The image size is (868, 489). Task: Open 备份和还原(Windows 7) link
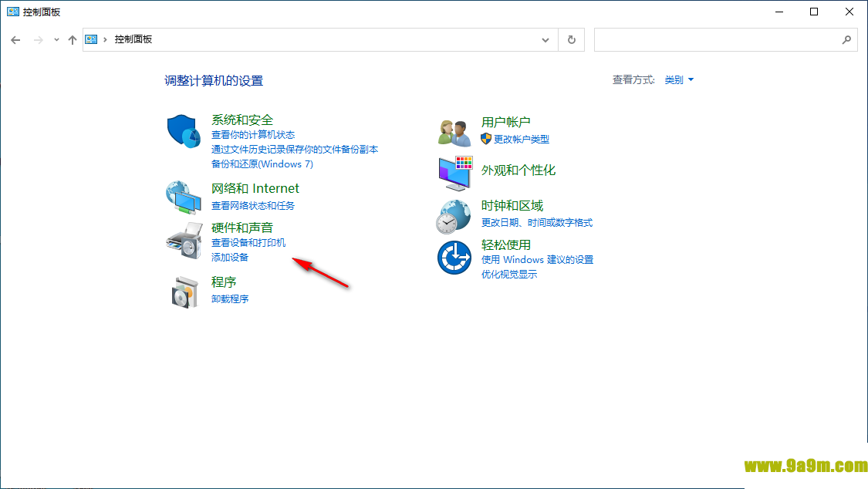pos(262,164)
